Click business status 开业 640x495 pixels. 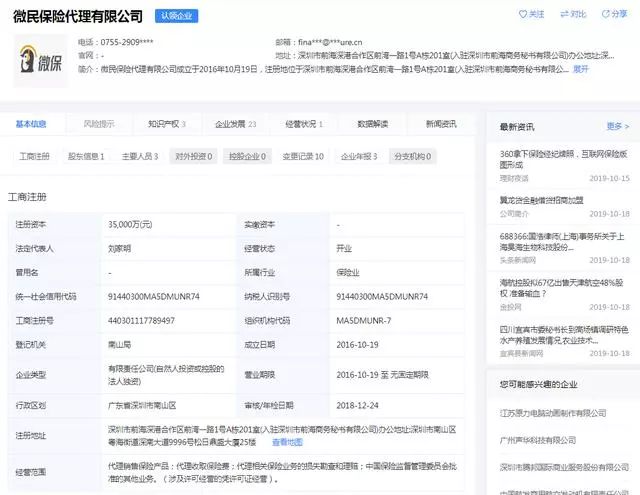click(x=344, y=249)
